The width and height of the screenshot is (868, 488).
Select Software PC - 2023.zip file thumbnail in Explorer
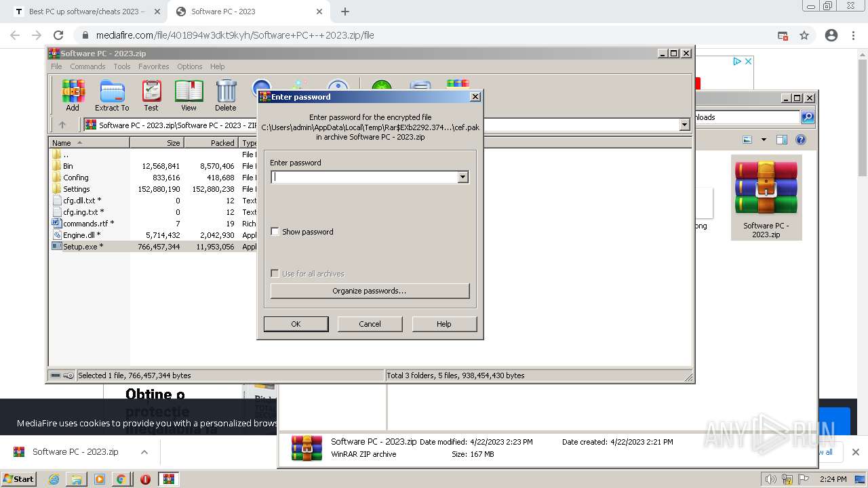tap(766, 197)
